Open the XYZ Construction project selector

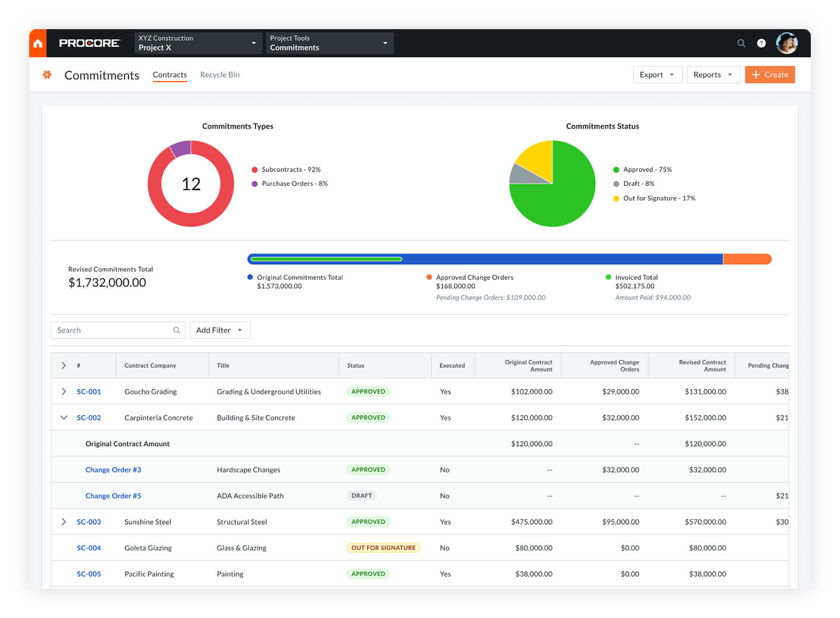coord(197,43)
